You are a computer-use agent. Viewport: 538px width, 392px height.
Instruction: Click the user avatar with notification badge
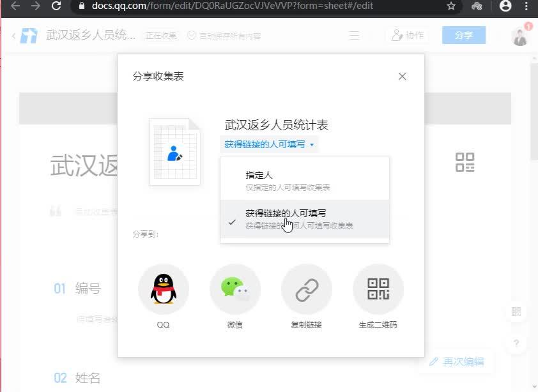pyautogui.click(x=521, y=36)
